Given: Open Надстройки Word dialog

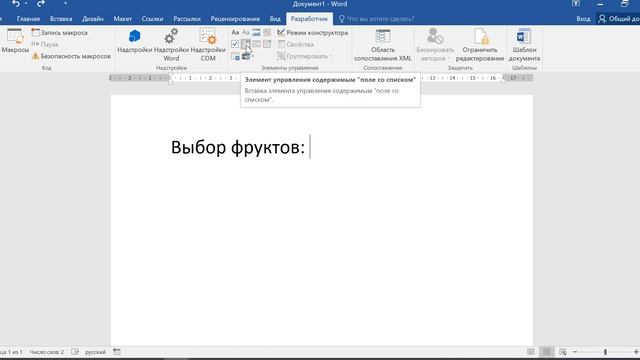Looking at the screenshot, I should point(171,45).
